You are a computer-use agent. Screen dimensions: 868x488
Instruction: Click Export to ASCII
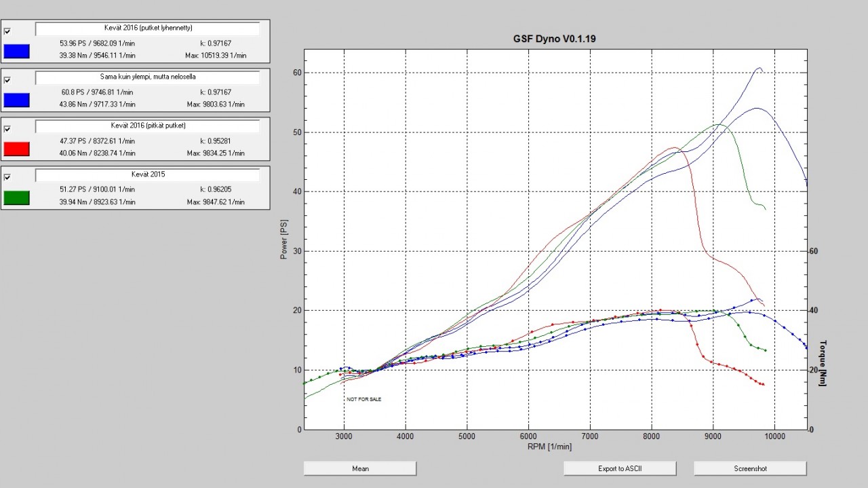pos(620,468)
